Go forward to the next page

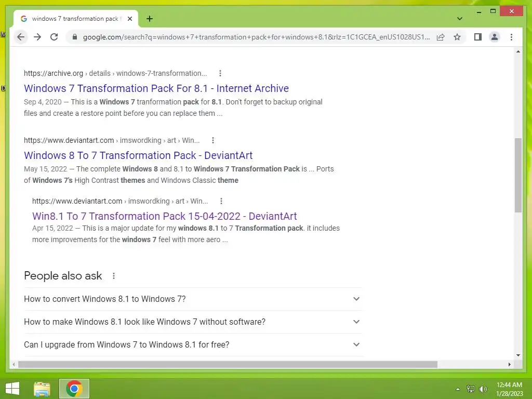[x=37, y=37]
